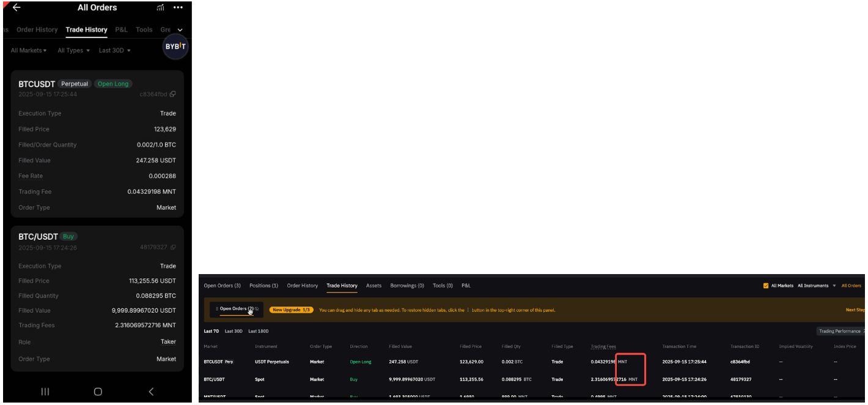Viewport: 868px width, 405px height.
Task: Open the Last 30D period dropdown
Action: 114,50
